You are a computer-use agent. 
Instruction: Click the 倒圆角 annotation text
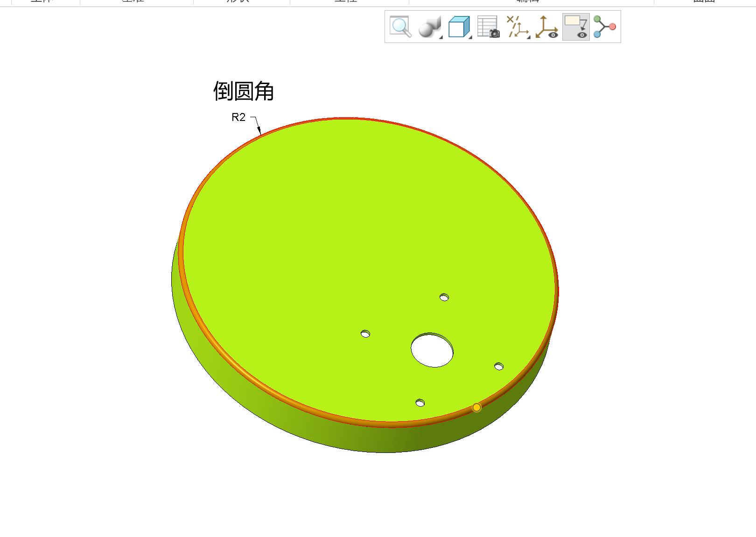click(244, 91)
